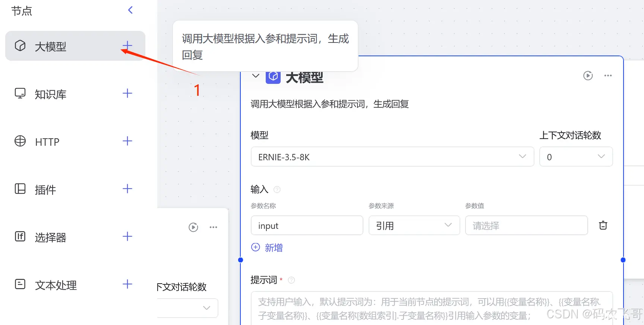Select the 选择器 label in node list
Image resolution: width=644 pixels, height=325 pixels.
coord(51,237)
